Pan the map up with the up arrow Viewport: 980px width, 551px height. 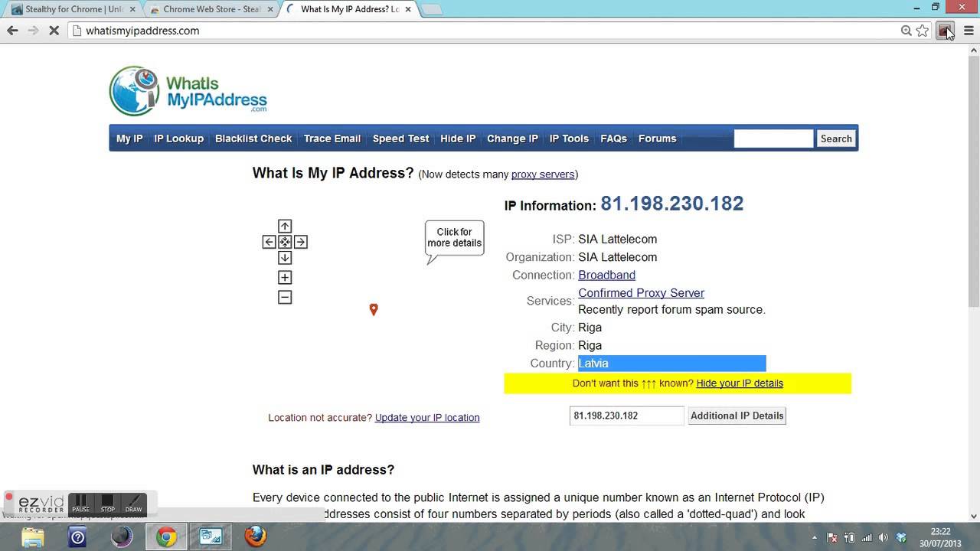coord(285,226)
